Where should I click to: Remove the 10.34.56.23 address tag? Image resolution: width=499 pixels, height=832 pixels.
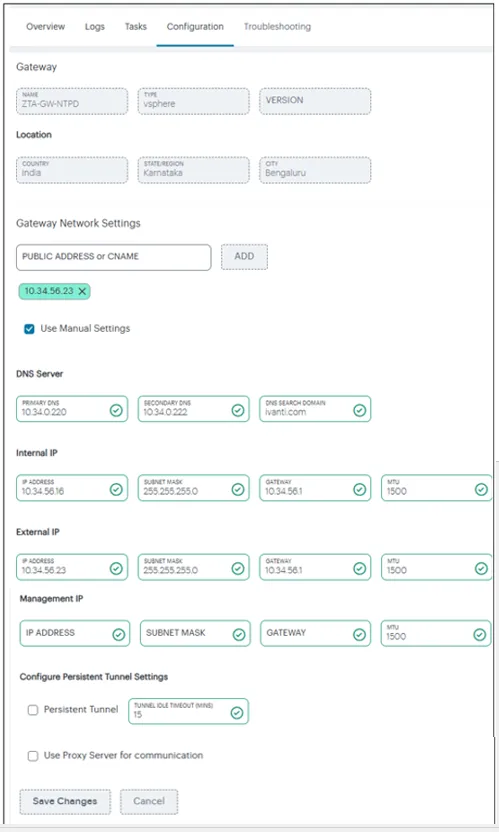(82, 291)
